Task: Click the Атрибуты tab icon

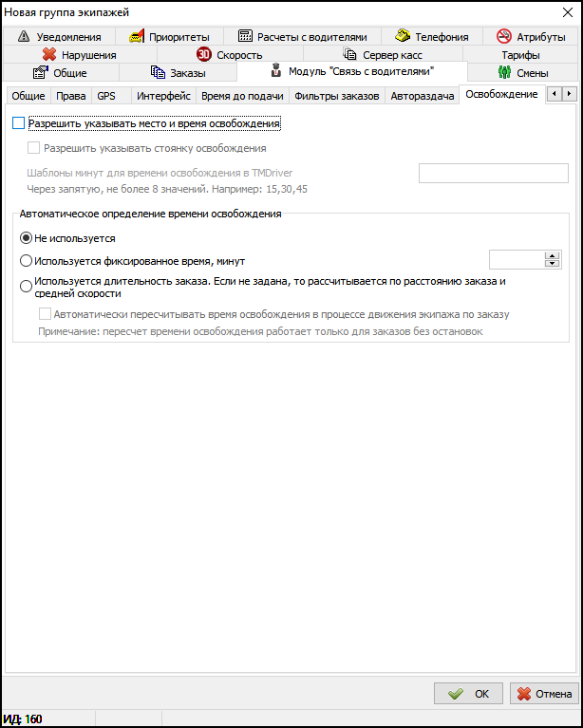Action: coord(504,37)
